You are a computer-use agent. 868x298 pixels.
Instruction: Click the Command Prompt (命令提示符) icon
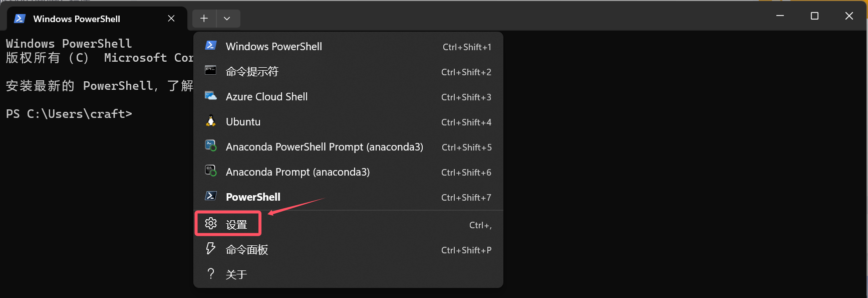click(211, 70)
